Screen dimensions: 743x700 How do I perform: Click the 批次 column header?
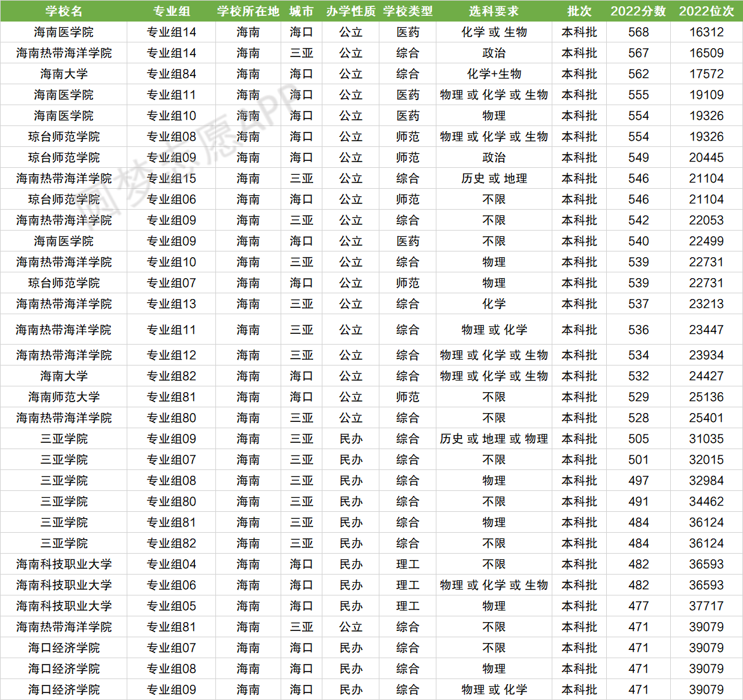tap(579, 11)
